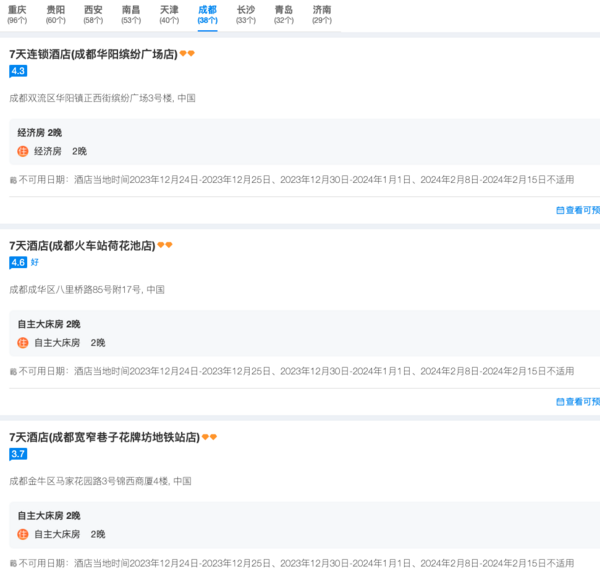Switch to the 西安 city tab

pyautogui.click(x=93, y=15)
